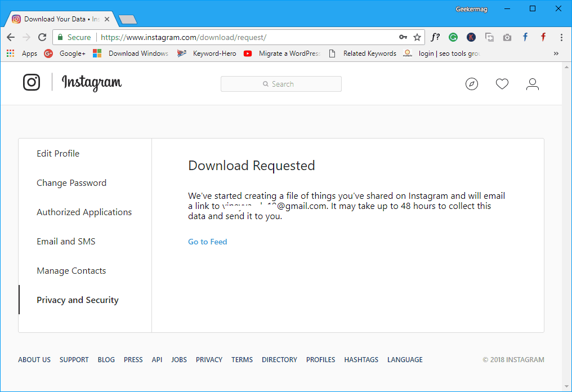Click the Instagram wordmark logo
Screen dimensions: 572x392
coord(92,83)
